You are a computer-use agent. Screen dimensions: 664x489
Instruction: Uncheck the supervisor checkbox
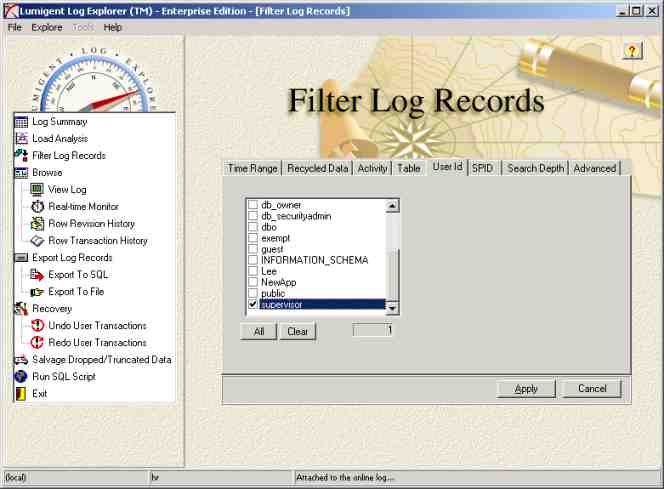253,304
